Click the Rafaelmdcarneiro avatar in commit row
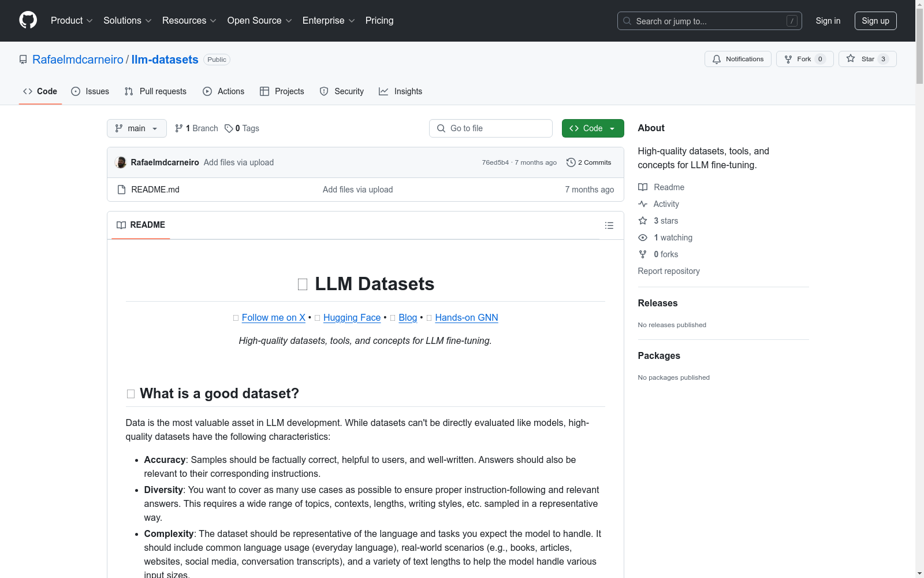The width and height of the screenshot is (924, 578). (x=121, y=162)
